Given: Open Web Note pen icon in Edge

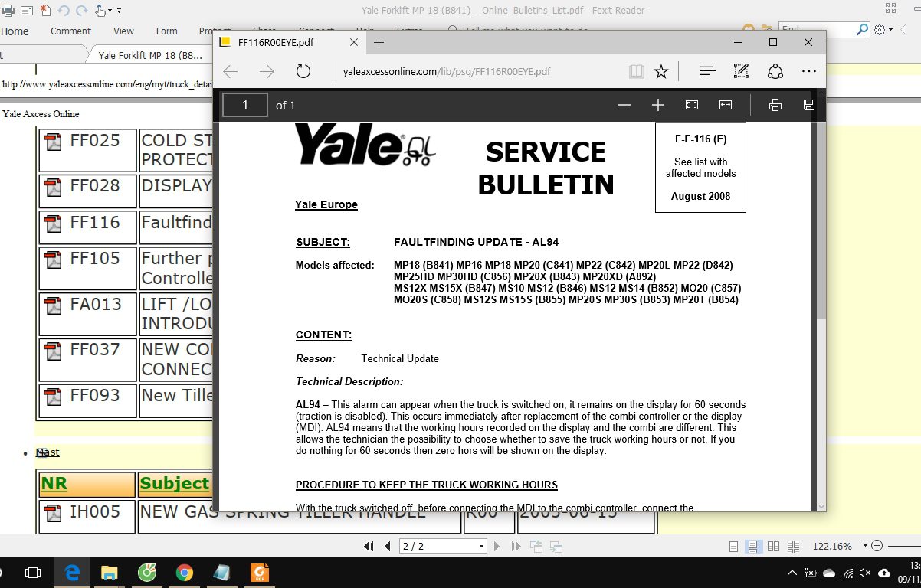Looking at the screenshot, I should click(740, 70).
